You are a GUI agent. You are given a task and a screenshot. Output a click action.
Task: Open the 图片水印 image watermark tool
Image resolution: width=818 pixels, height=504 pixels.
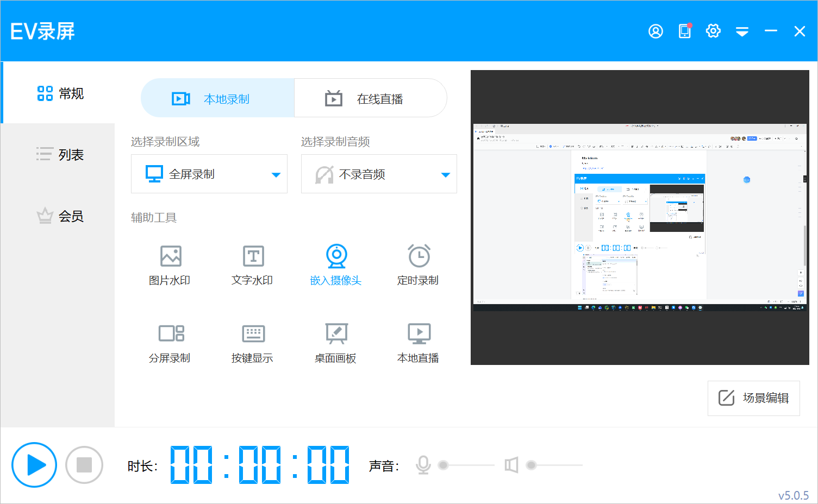pyautogui.click(x=170, y=265)
